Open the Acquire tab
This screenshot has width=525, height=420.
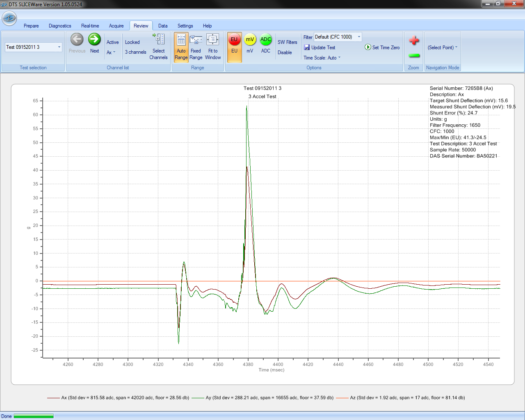point(116,26)
